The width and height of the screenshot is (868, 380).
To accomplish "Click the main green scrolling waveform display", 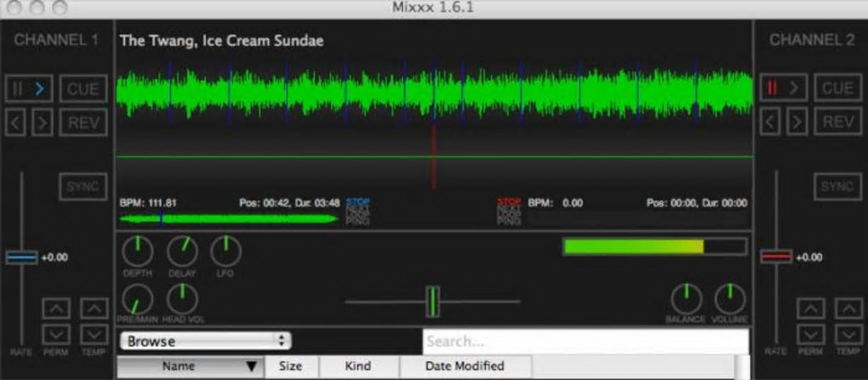I will point(434,94).
